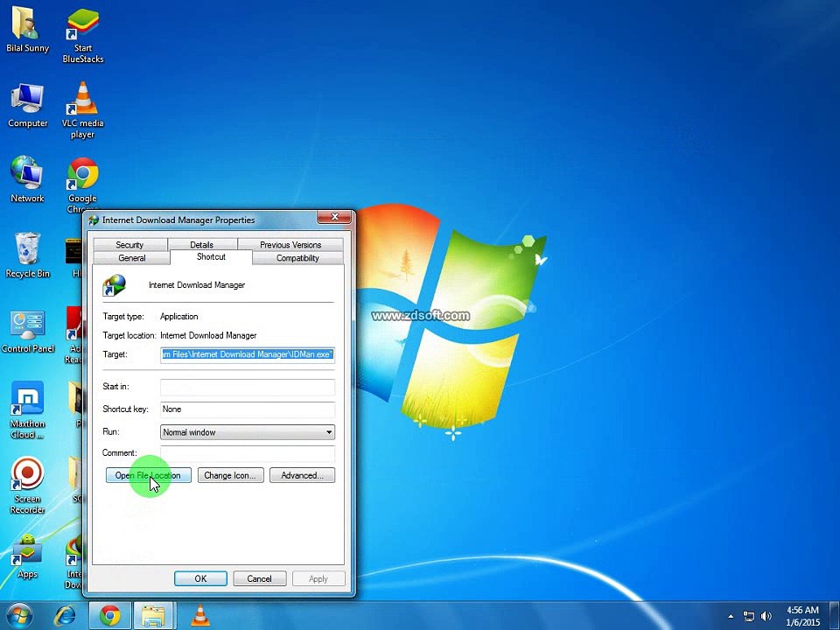Launch Start BlueStacks desktop shortcut
Viewport: 840px width, 630px height.
tap(82, 35)
